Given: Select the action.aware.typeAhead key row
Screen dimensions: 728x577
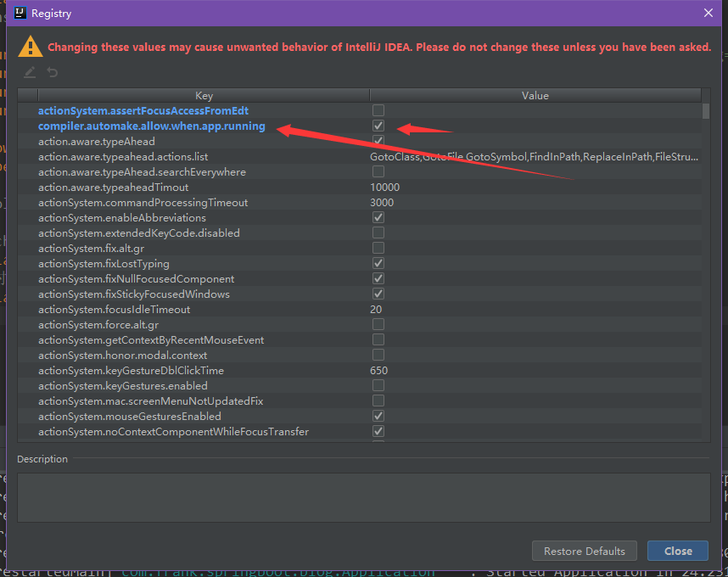Looking at the screenshot, I should point(97,141).
